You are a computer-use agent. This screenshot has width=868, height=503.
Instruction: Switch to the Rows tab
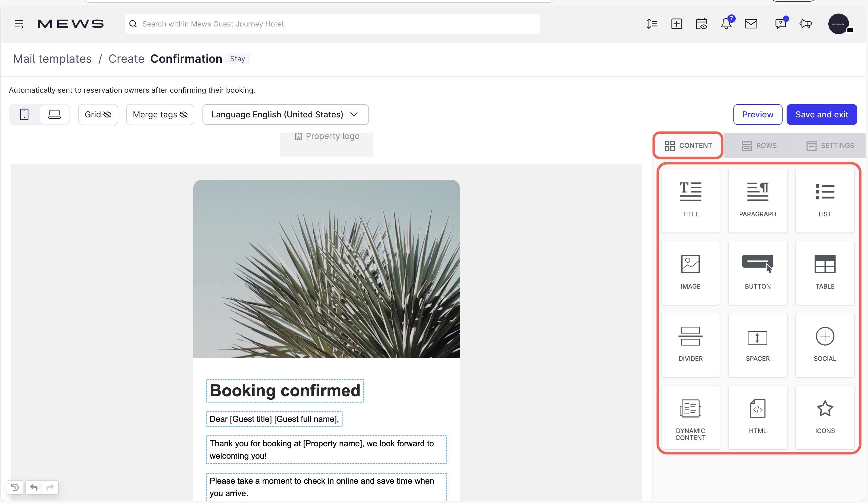click(759, 145)
